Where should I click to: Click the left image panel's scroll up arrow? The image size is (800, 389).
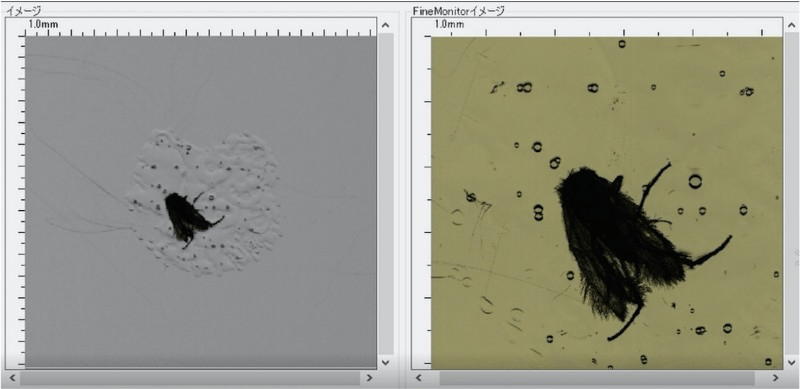click(386, 25)
